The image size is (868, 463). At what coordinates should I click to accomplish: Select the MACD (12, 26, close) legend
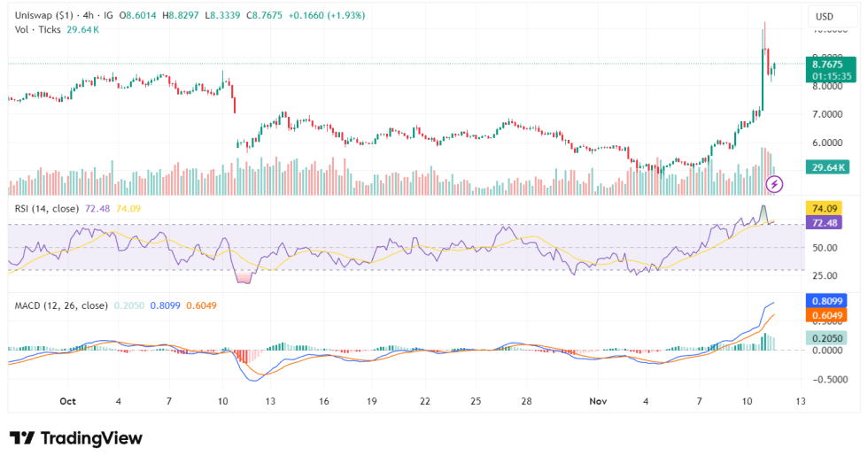coord(61,305)
